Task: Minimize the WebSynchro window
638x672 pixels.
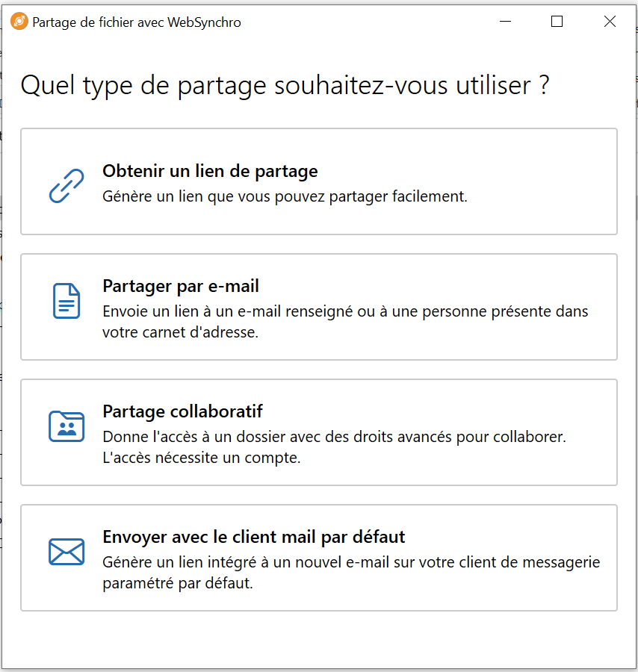Action: (x=506, y=22)
